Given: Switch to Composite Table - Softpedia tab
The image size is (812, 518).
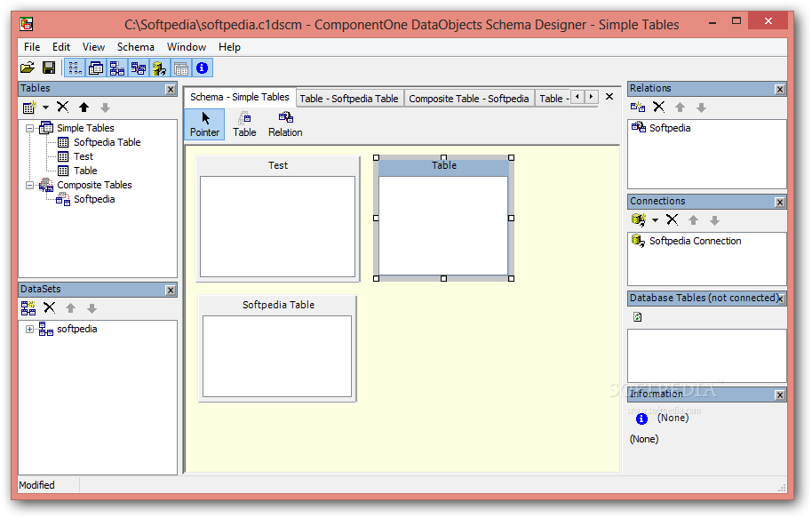Looking at the screenshot, I should point(469,99).
